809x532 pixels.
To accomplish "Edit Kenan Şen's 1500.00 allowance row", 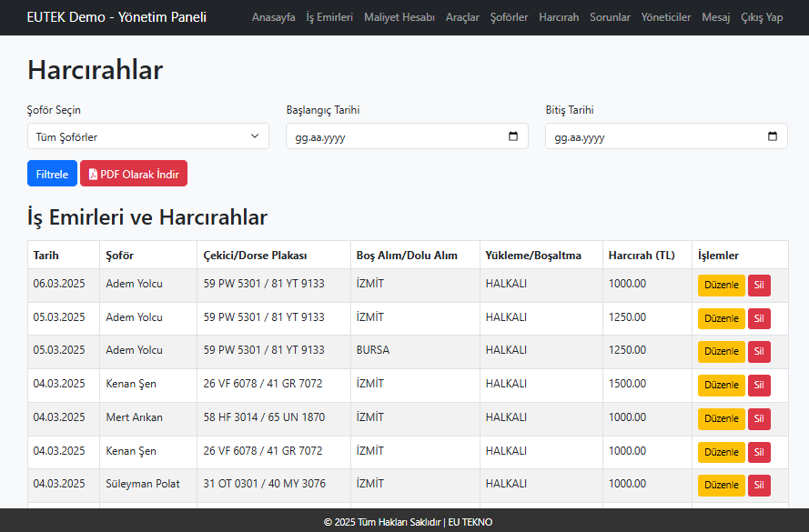I will 722,385.
